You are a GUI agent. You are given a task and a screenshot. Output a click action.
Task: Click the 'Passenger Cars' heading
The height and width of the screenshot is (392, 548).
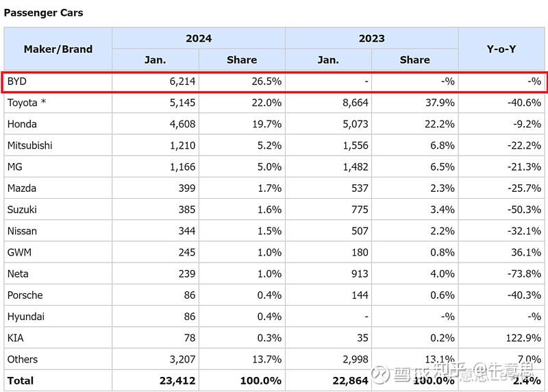click(x=43, y=13)
